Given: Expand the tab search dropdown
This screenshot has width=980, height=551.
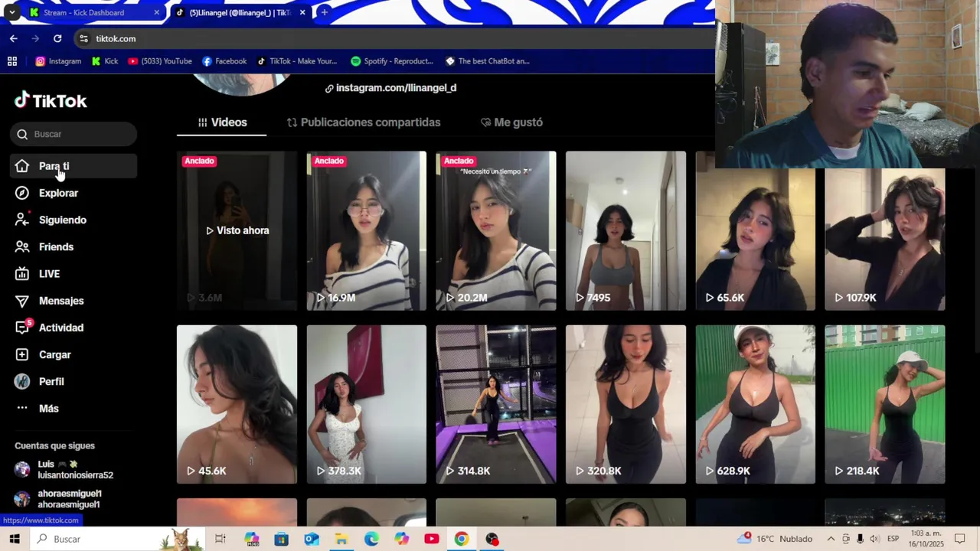Looking at the screenshot, I should pos(11,12).
